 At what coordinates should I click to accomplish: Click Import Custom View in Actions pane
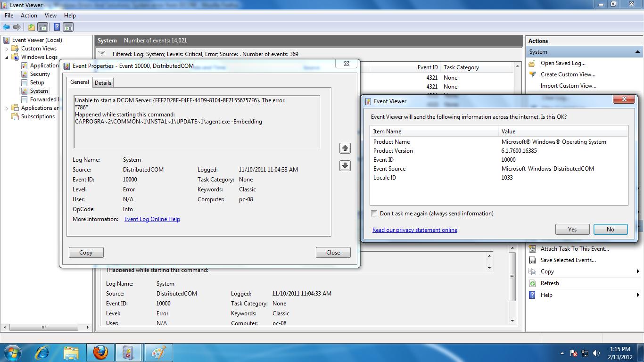pos(569,86)
